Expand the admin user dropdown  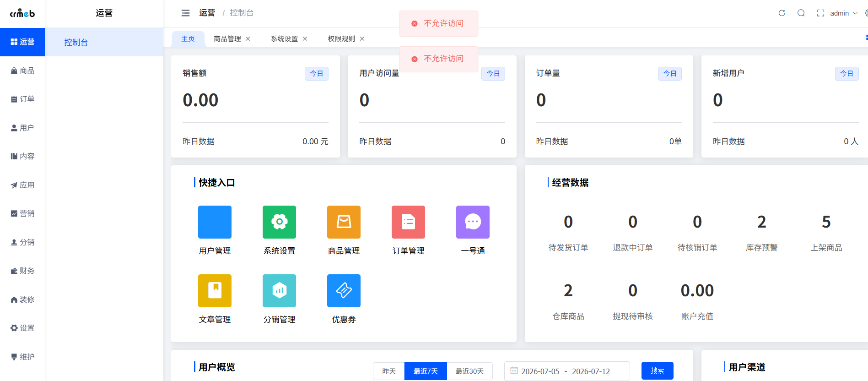click(x=844, y=13)
